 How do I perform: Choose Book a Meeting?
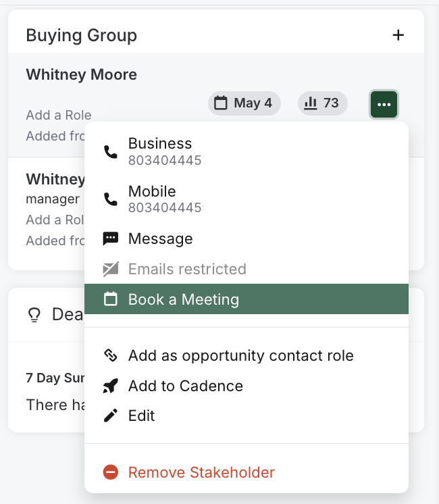coord(247,299)
